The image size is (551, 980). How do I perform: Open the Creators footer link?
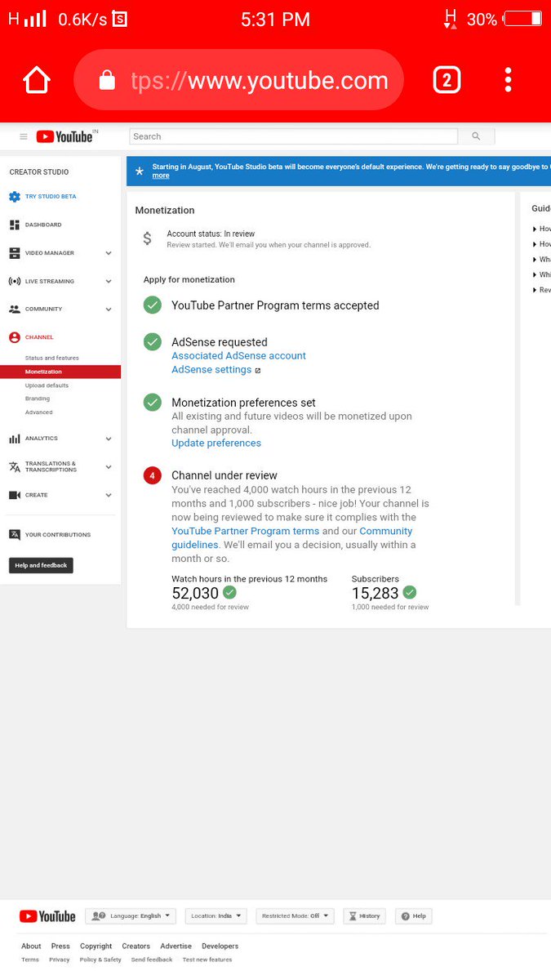tap(136, 947)
